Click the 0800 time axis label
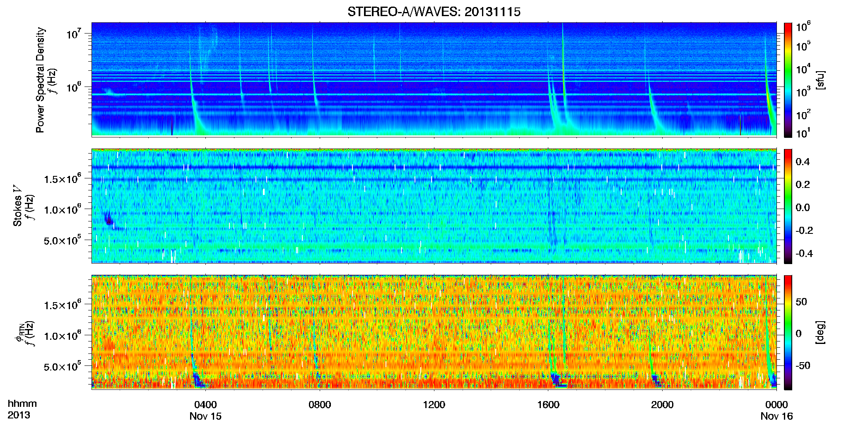The width and height of the screenshot is (868, 447). click(320, 404)
